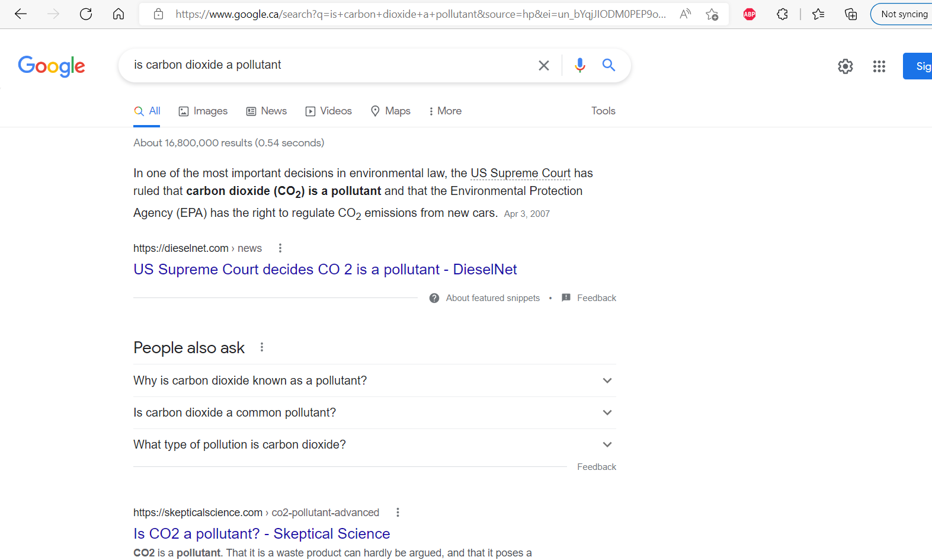The image size is (932, 560).
Task: Open the Tools search options
Action: point(603,111)
